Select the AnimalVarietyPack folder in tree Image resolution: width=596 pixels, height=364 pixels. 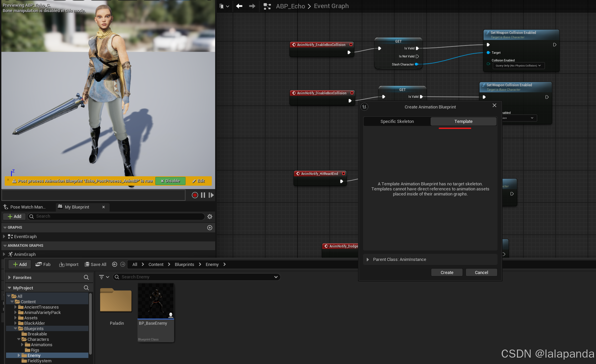point(42,313)
